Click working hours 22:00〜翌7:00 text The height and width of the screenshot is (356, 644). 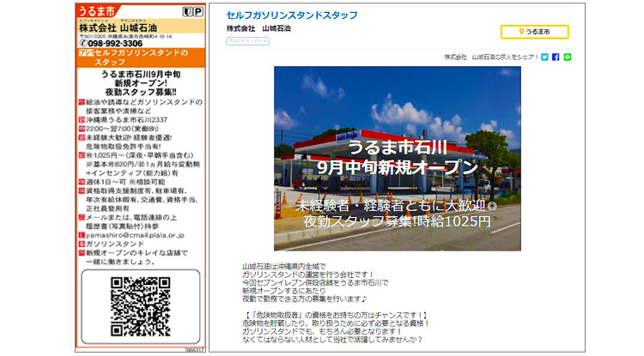click(123, 129)
